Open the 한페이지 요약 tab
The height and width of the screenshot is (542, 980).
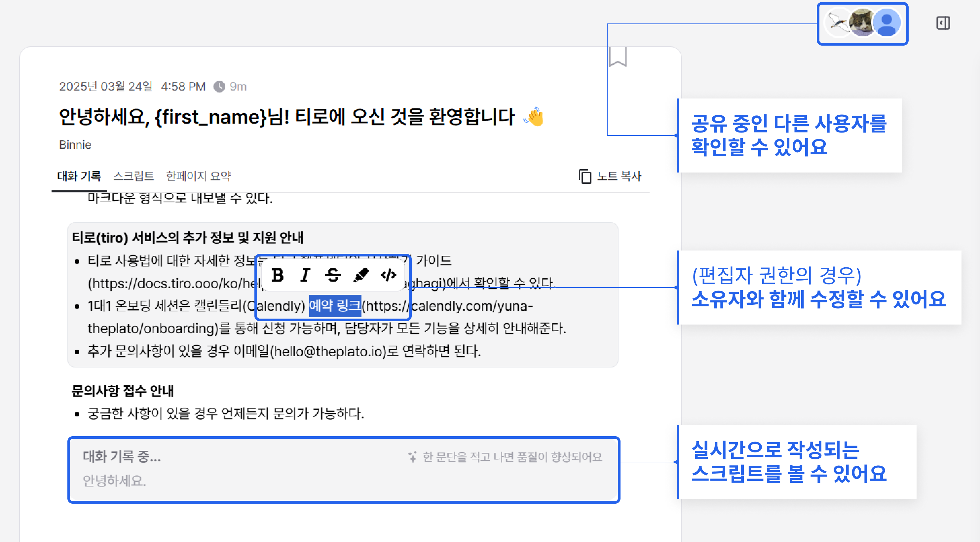198,176
